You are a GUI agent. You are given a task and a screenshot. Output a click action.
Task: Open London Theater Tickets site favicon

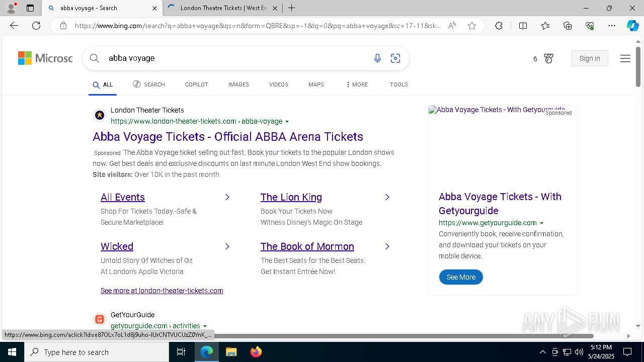[100, 115]
